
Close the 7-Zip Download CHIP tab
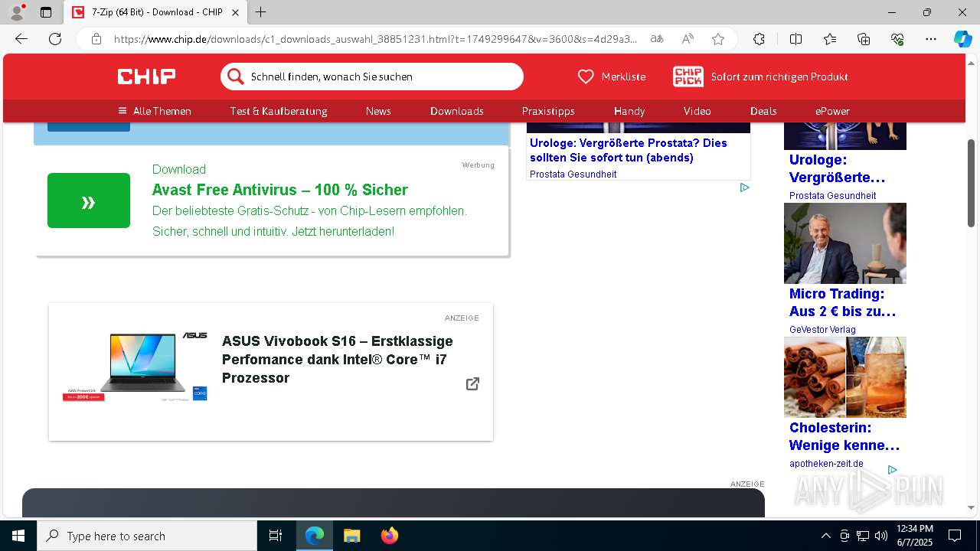(235, 12)
